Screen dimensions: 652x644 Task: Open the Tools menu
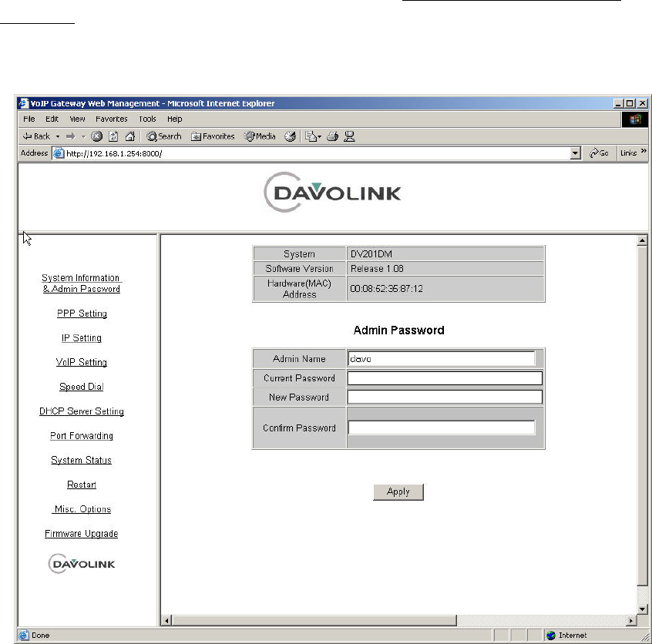click(147, 119)
